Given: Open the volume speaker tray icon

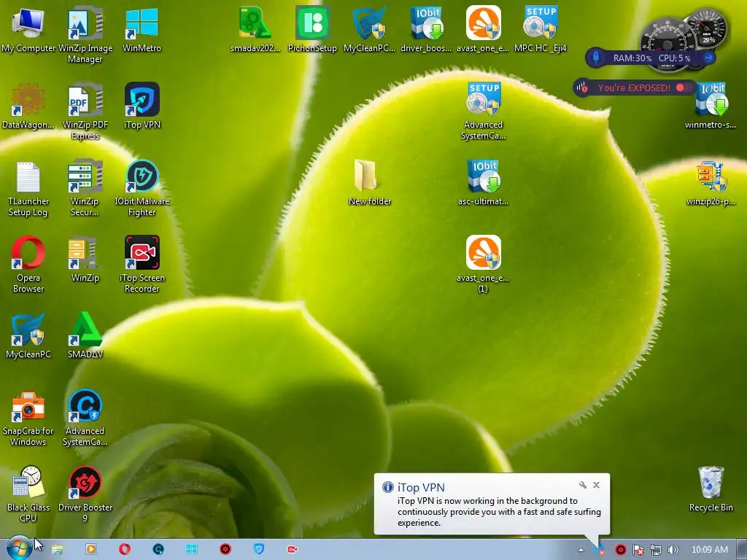Looking at the screenshot, I should [673, 550].
